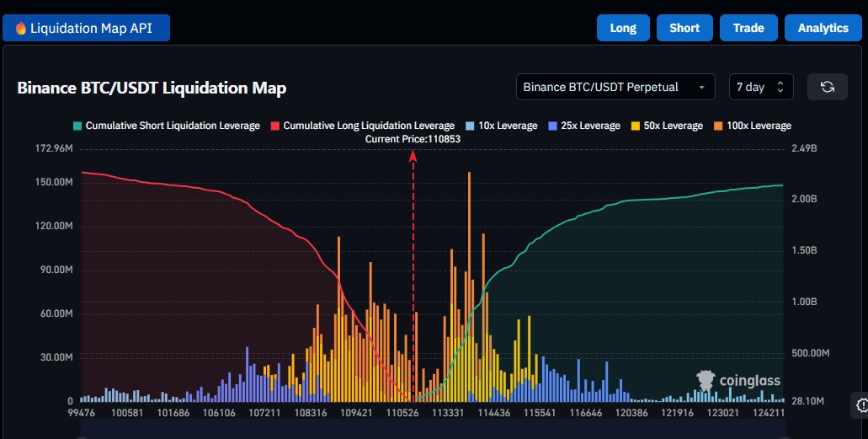Click the 90.00M y-axis label
This screenshot has height=439, width=868.
click(56, 270)
